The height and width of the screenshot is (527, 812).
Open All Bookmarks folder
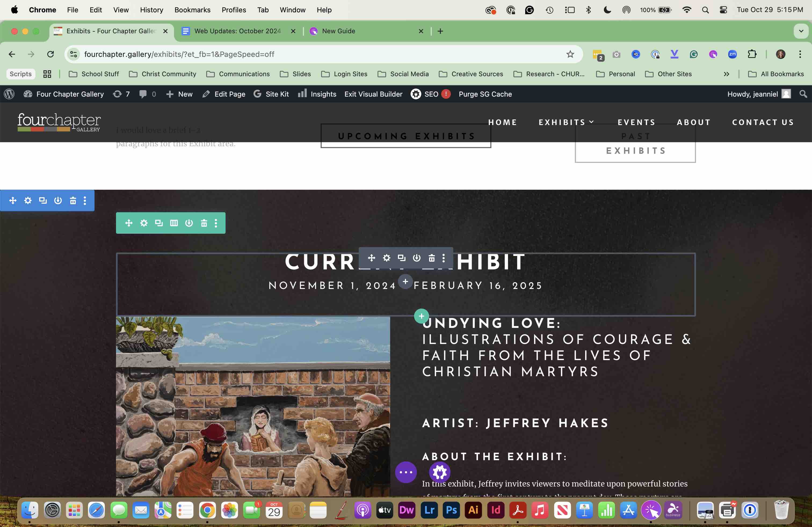(776, 74)
